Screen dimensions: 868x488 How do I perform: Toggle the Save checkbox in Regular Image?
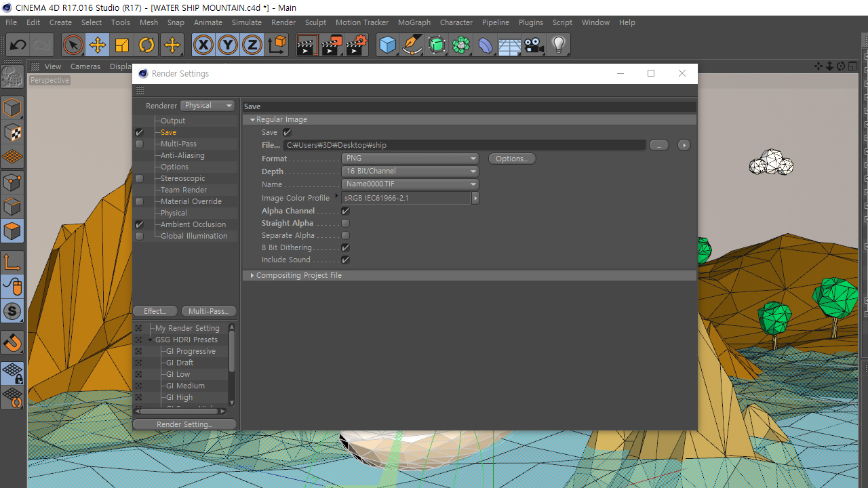pyautogui.click(x=287, y=132)
